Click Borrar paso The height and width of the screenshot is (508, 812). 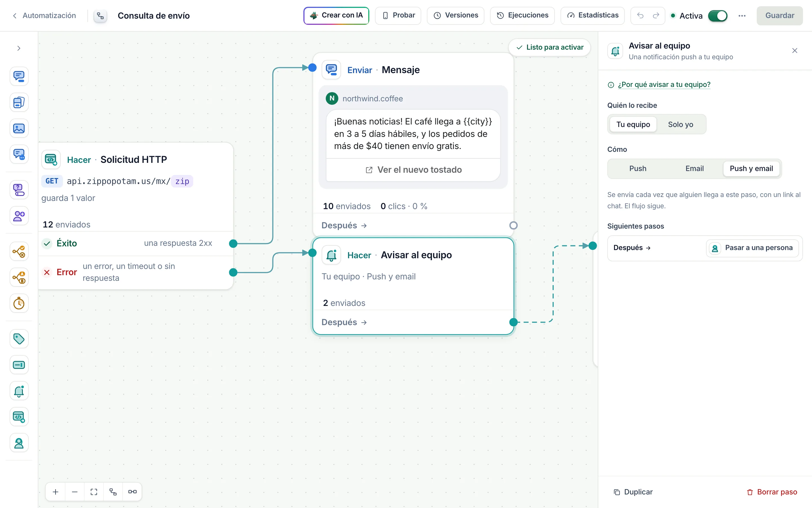coord(772,492)
